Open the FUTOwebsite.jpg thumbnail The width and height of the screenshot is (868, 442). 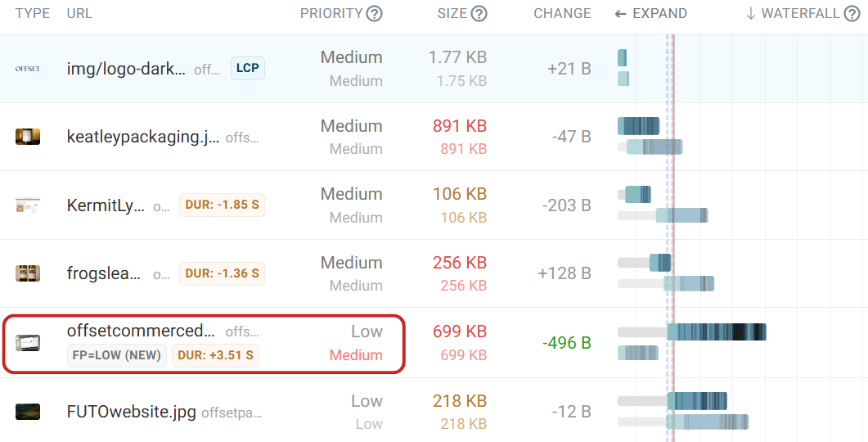pos(28,412)
